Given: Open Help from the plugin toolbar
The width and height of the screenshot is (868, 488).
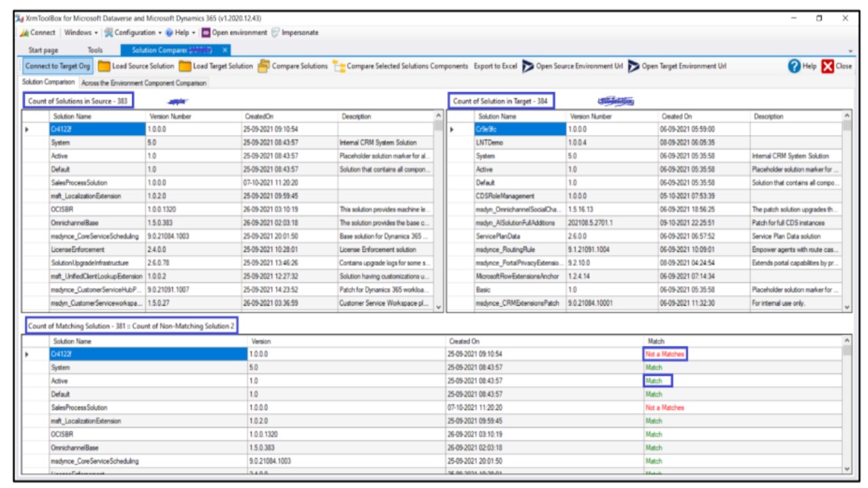Looking at the screenshot, I should tap(802, 66).
